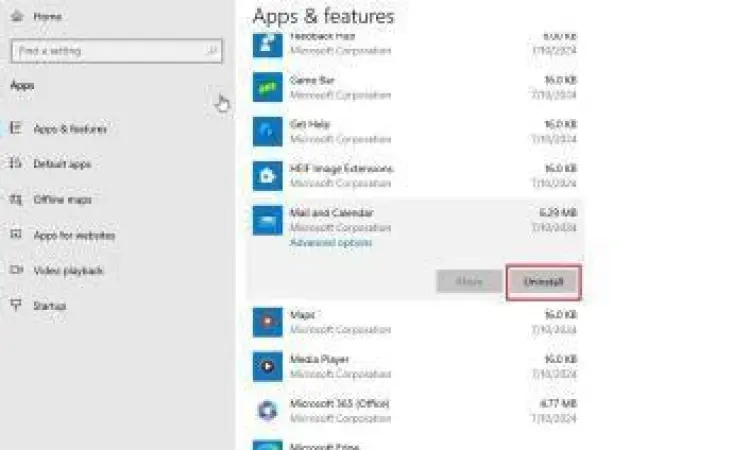This screenshot has width=750, height=450.
Task: Click the Apps & features sidebar icon
Action: pyautogui.click(x=16, y=128)
